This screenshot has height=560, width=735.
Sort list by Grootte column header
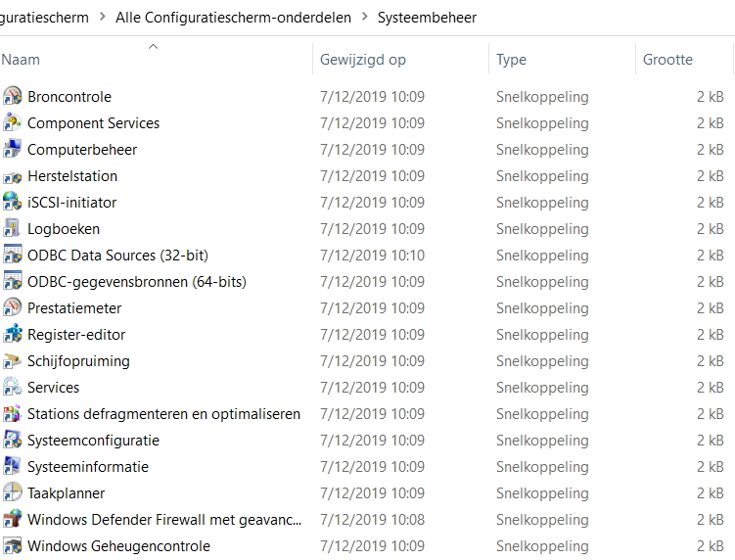point(667,60)
